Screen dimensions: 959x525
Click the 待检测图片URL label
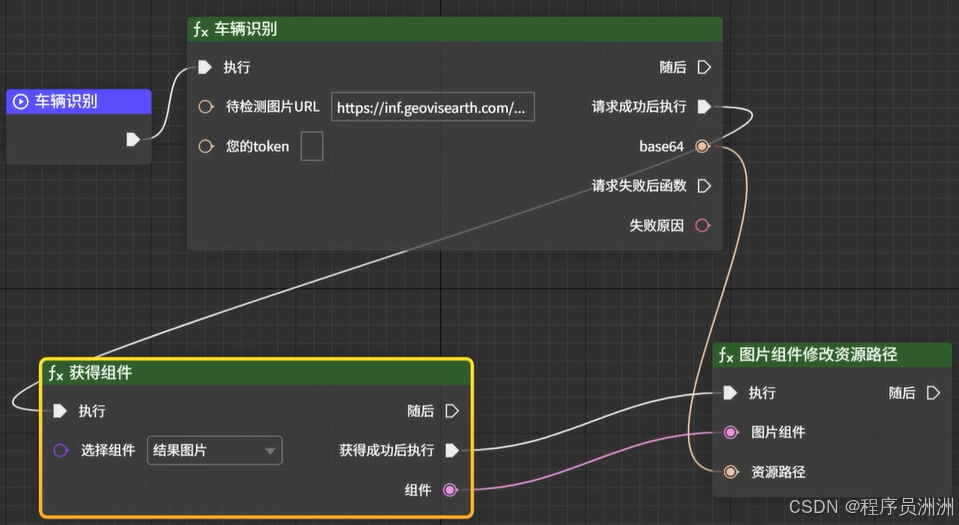pos(273,106)
